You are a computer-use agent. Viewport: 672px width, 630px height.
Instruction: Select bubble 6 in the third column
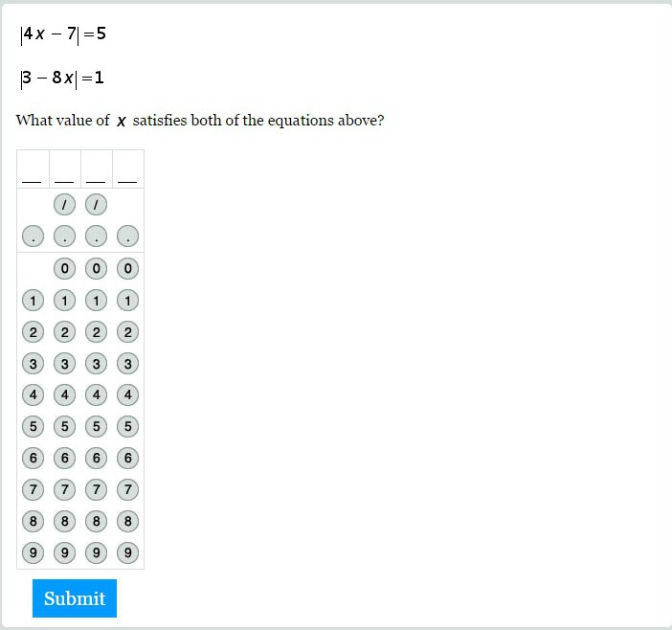[x=96, y=459]
